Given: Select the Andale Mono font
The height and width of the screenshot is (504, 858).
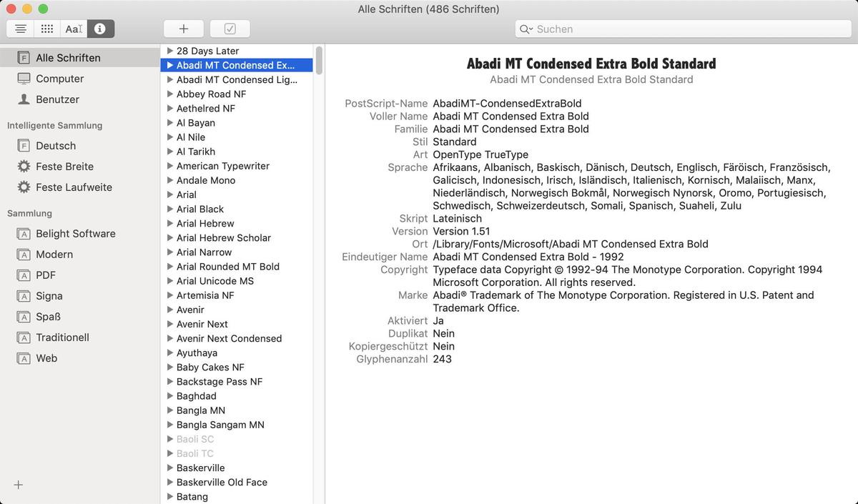Looking at the screenshot, I should click(x=237, y=180).
